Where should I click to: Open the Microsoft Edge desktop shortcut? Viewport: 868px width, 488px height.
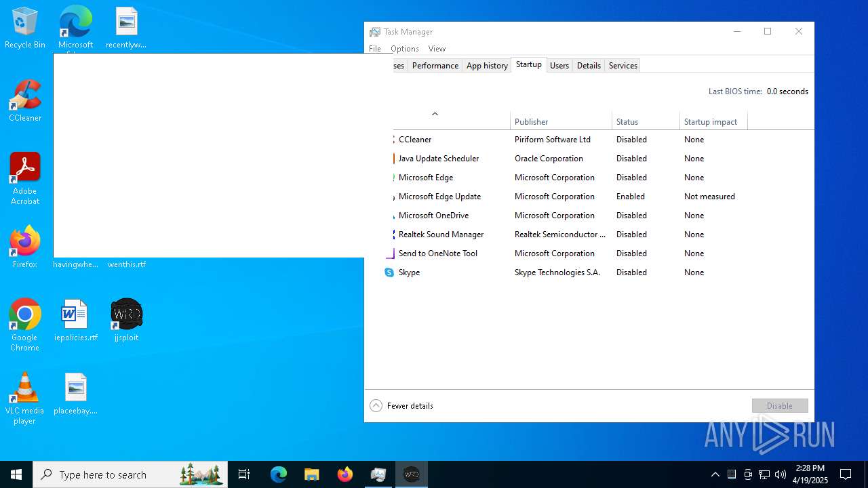[x=75, y=28]
